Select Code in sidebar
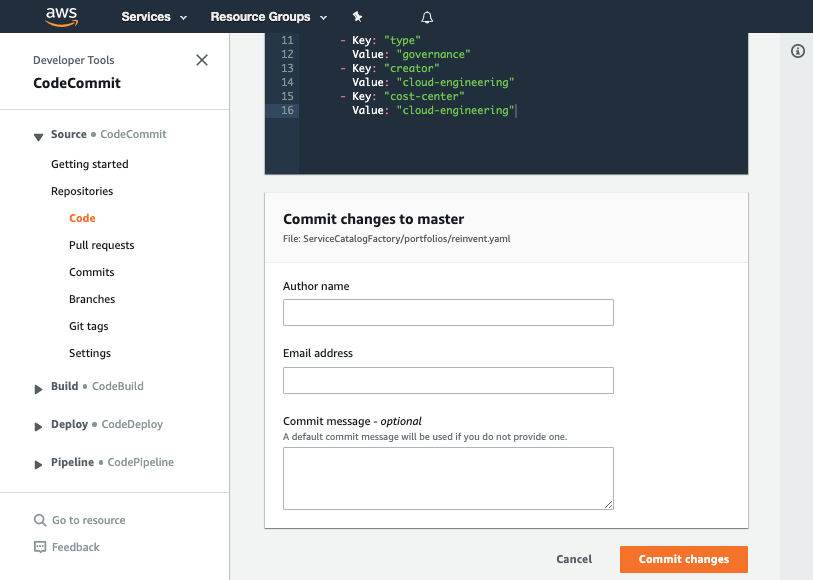 (82, 218)
